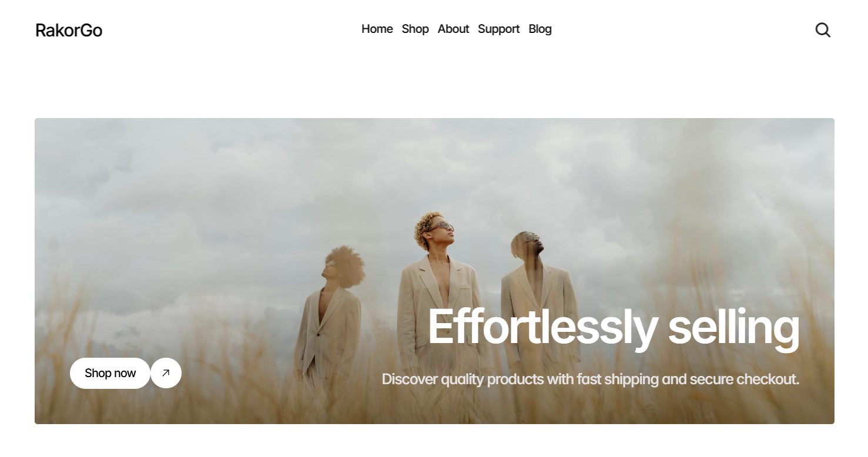868x457 pixels.
Task: Open the About page link
Action: coord(453,29)
